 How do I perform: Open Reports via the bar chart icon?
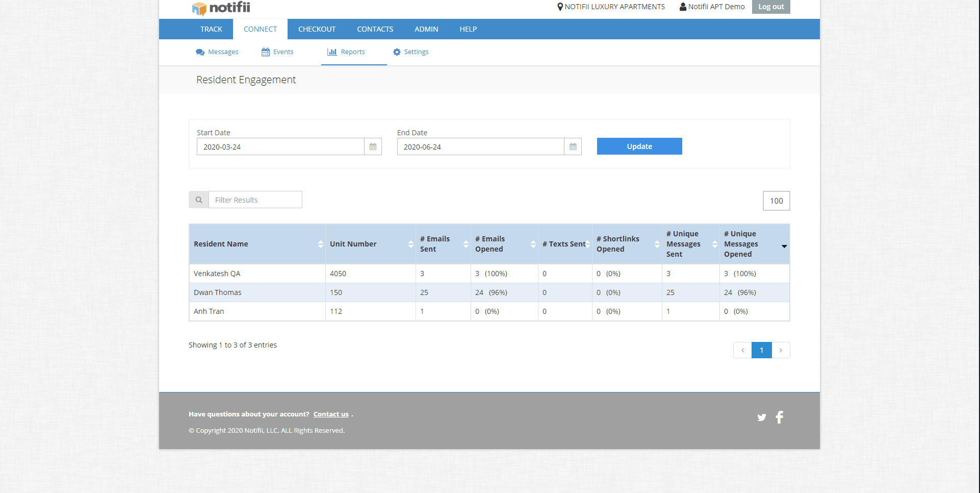pyautogui.click(x=332, y=52)
